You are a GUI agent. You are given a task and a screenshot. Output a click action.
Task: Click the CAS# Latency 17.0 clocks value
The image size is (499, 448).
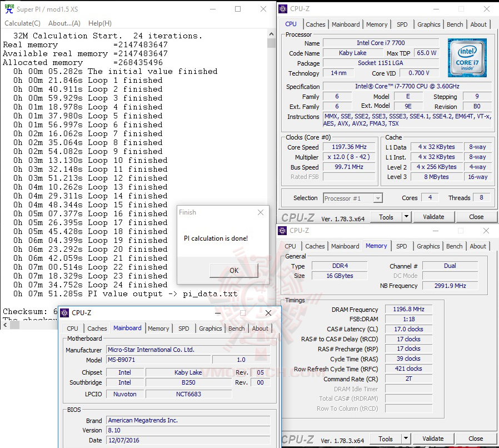[x=408, y=329]
